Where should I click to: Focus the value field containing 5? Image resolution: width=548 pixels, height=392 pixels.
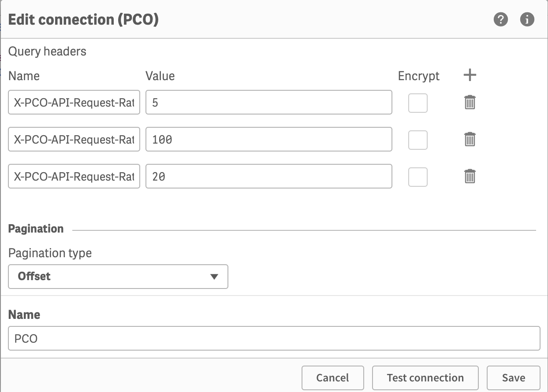point(269,102)
